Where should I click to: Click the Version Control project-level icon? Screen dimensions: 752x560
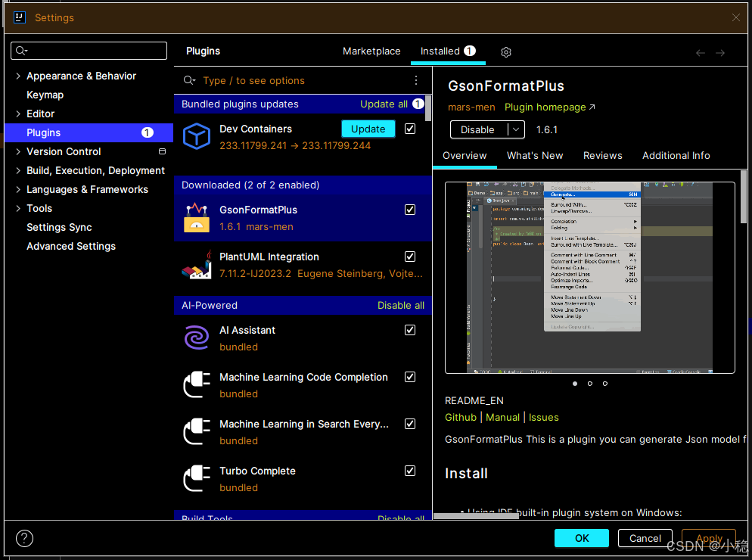[162, 151]
